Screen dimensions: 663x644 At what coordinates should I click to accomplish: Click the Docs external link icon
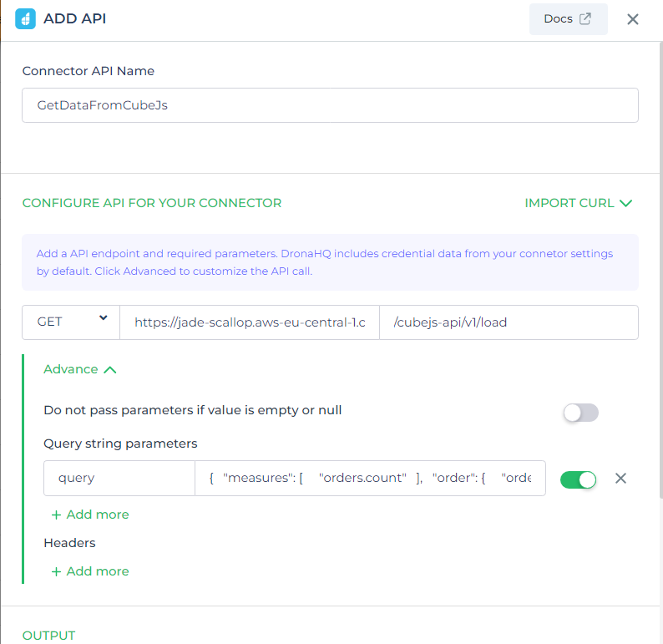pos(585,19)
